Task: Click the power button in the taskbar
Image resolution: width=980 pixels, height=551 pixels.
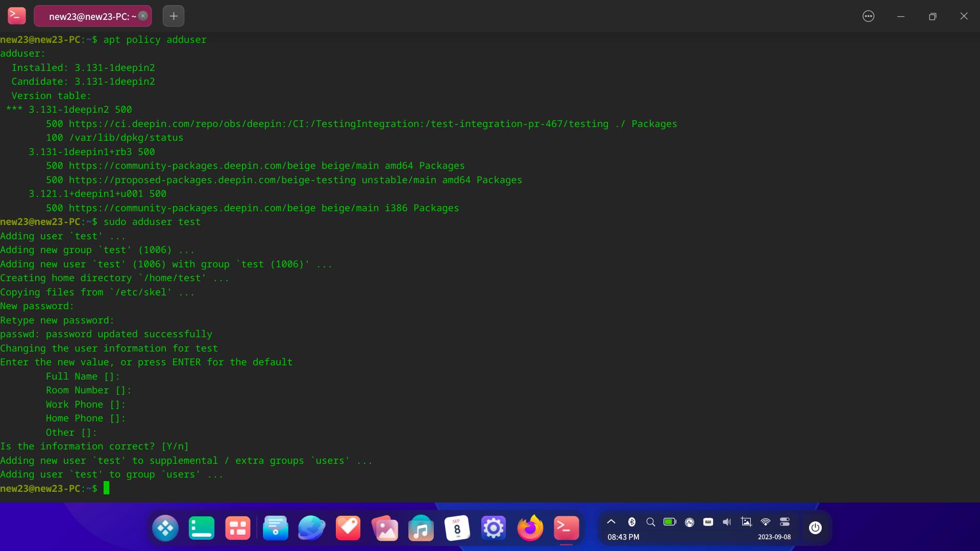Action: click(x=815, y=528)
